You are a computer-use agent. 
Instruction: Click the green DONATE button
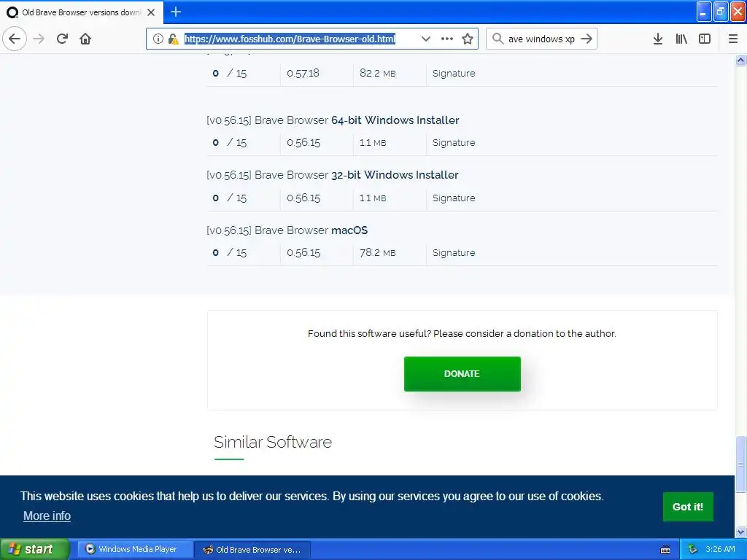[462, 374]
